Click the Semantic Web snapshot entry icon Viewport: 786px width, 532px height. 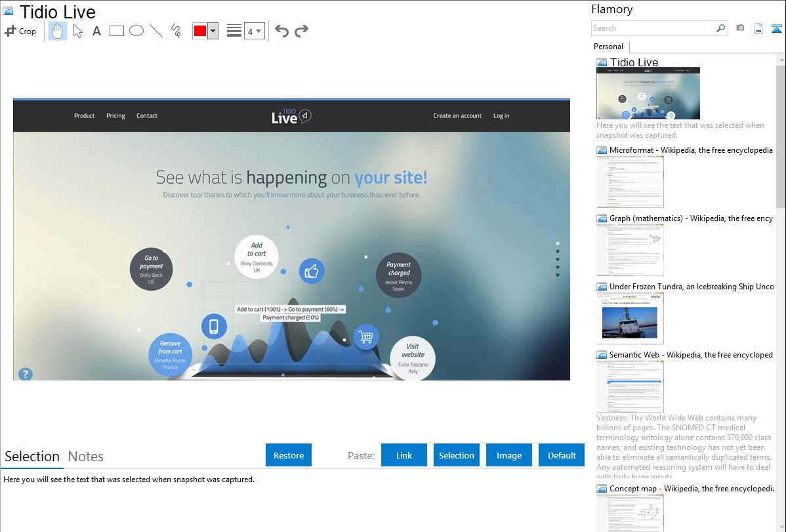pyautogui.click(x=602, y=355)
